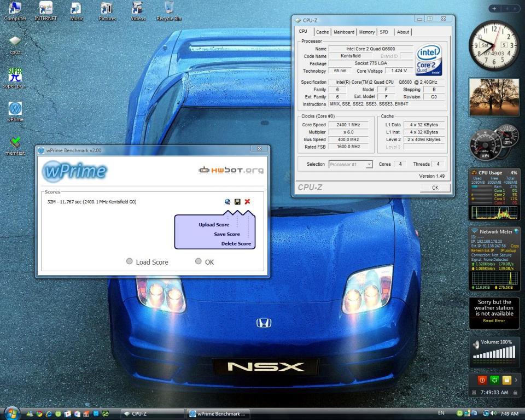
Task: Click the EN language indicator
Action: (441, 413)
